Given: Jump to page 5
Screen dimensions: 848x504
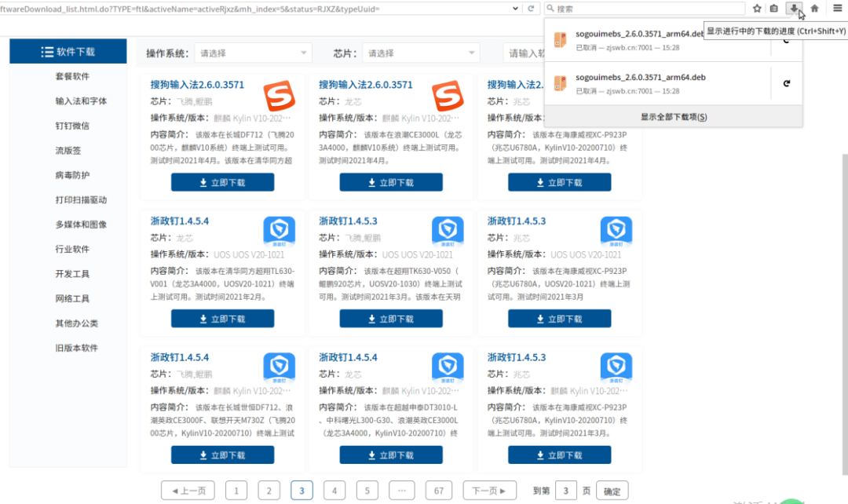Looking at the screenshot, I should [367, 491].
